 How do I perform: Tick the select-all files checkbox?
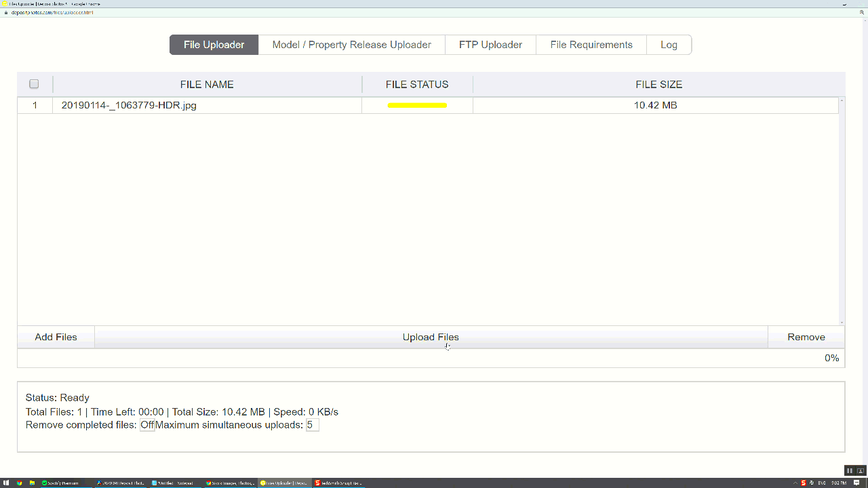pyautogui.click(x=34, y=84)
